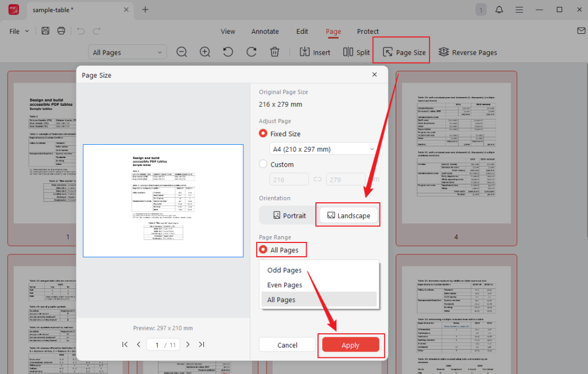Click the Undo arrow icon
Viewport: 588px width, 374px height.
pyautogui.click(x=80, y=30)
